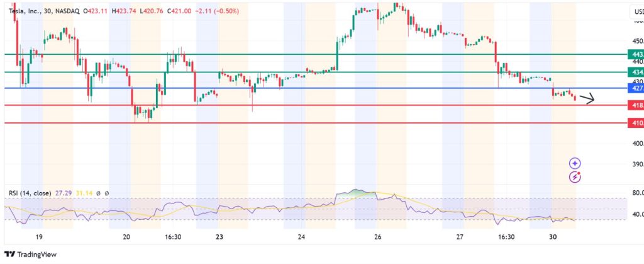Select the 443 green price label

(x=636, y=55)
